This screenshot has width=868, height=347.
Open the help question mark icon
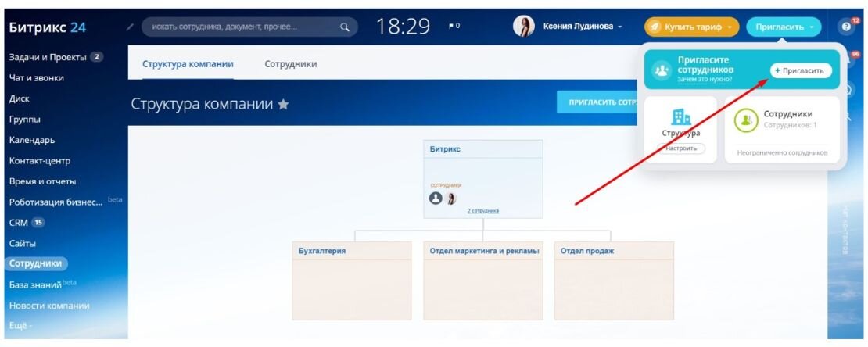[x=845, y=27]
